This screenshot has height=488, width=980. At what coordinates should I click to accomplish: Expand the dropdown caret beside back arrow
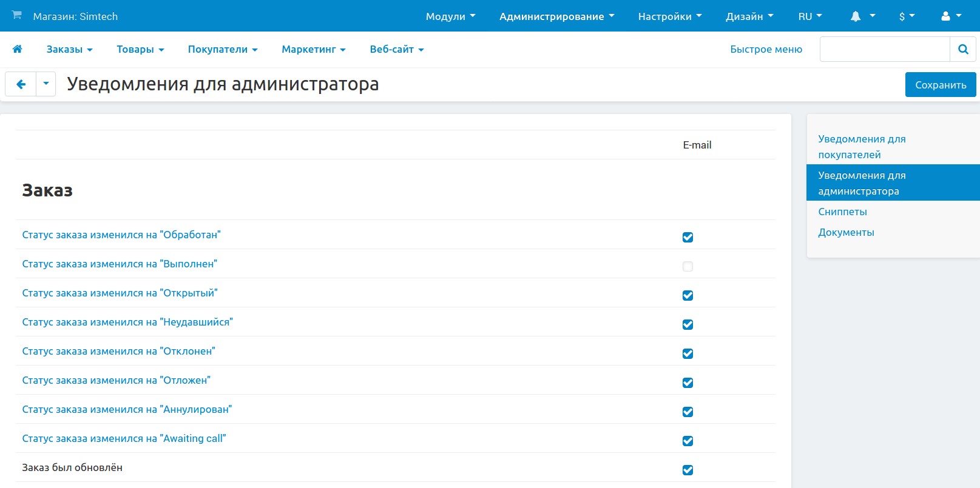[46, 84]
